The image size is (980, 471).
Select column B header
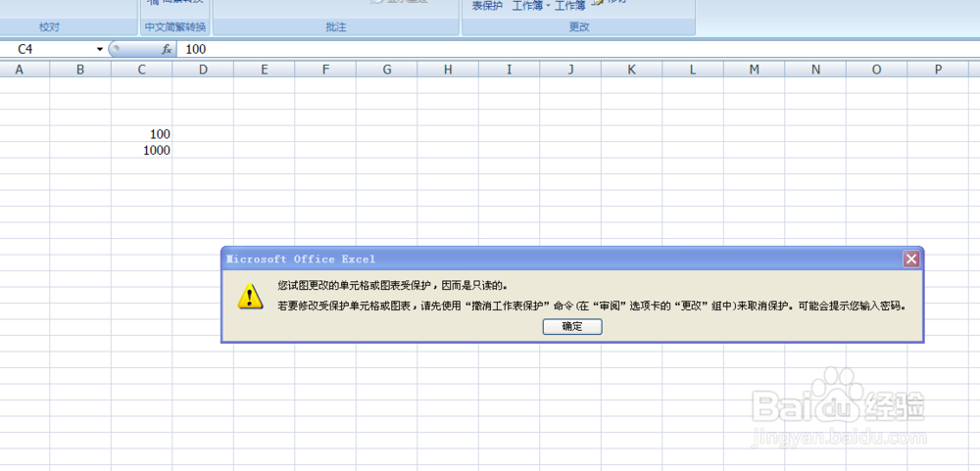point(80,70)
